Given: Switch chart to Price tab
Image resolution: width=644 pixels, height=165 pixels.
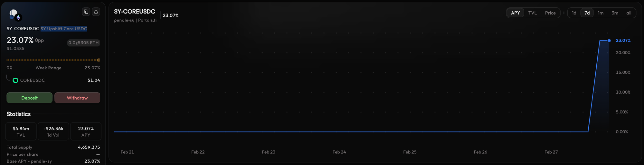Looking at the screenshot, I should 550,13.
